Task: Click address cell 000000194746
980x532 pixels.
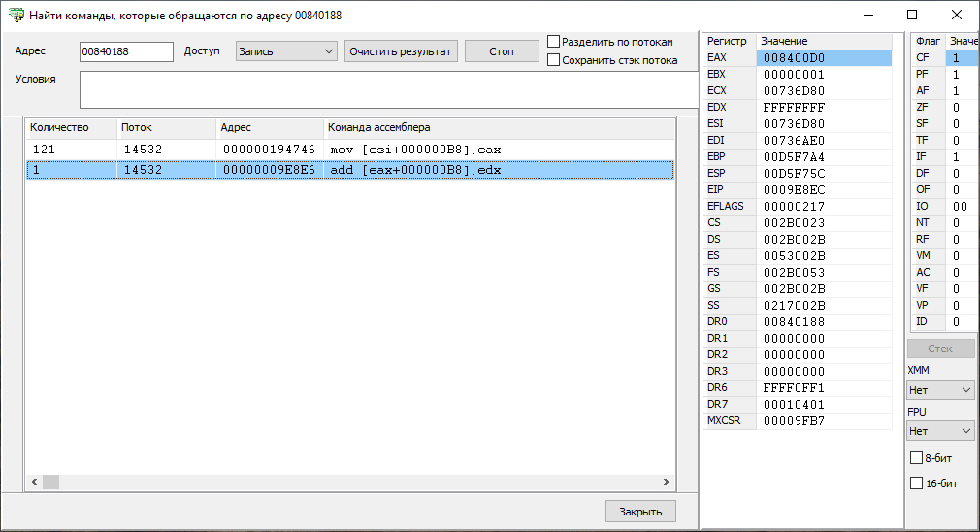Action: point(270,150)
